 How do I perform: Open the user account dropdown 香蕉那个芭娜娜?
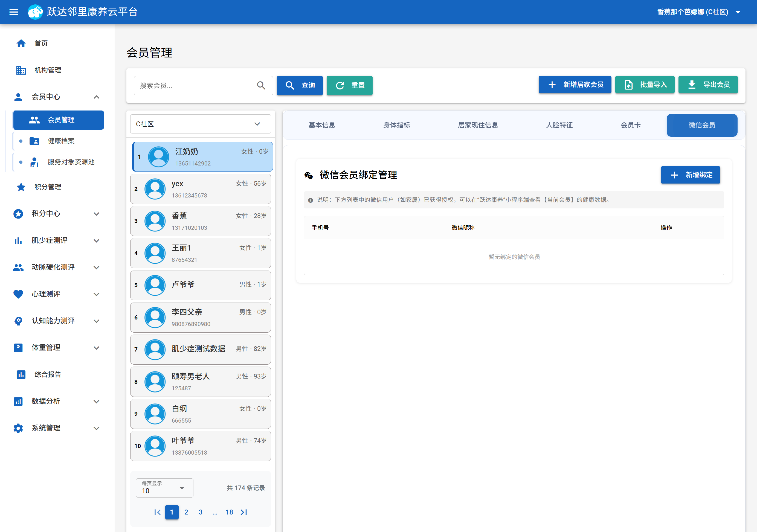click(x=699, y=12)
